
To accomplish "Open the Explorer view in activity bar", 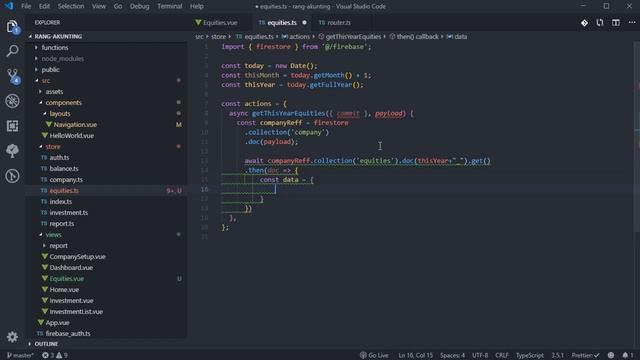I will pyautogui.click(x=12, y=27).
